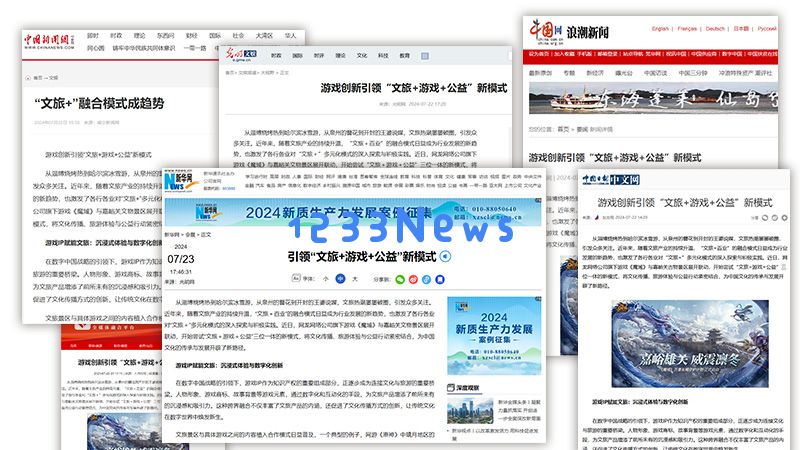
Task: Click the 嘉峪雄关 game image on China Daily page
Action: click(x=690, y=343)
